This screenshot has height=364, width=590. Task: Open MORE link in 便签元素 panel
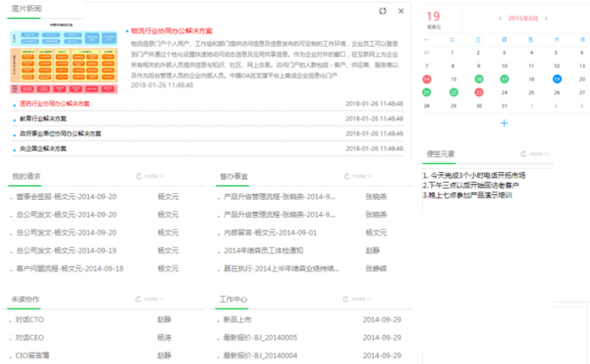tap(539, 154)
